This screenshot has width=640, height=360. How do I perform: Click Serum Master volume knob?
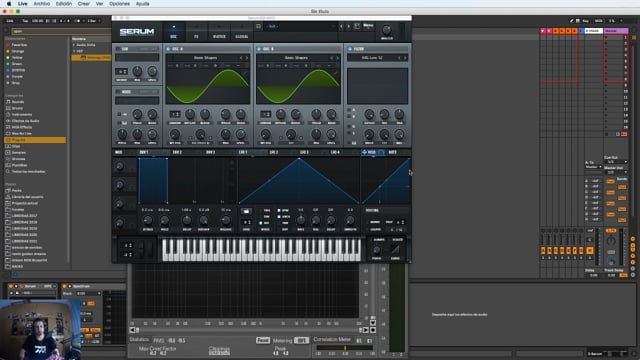[x=387, y=30]
